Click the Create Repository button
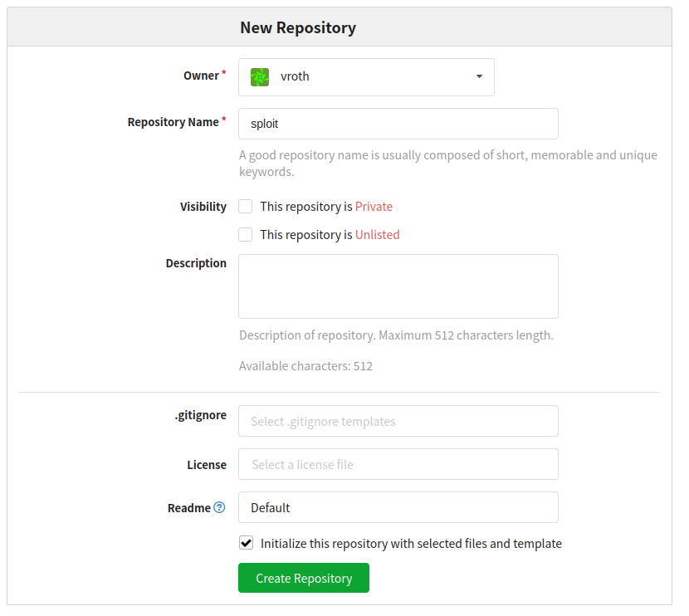Viewport: 689px width, 616px height. coord(304,578)
